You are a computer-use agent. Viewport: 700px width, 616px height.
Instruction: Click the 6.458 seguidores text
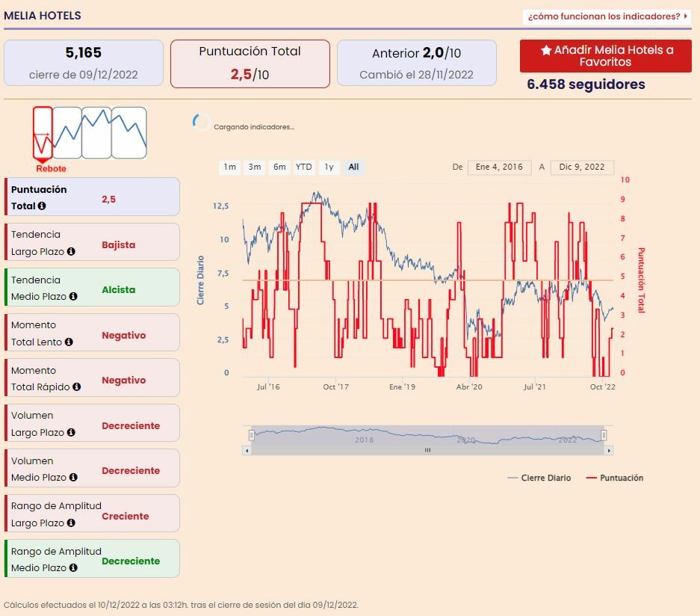click(586, 84)
